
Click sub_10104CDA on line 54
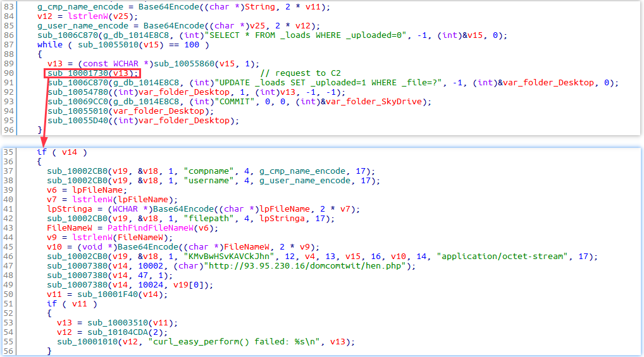118,332
